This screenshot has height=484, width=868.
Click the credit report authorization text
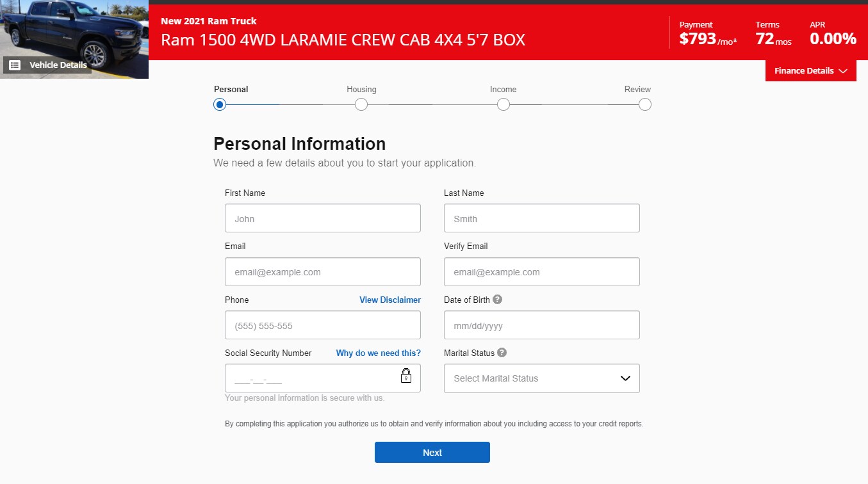pyautogui.click(x=434, y=424)
